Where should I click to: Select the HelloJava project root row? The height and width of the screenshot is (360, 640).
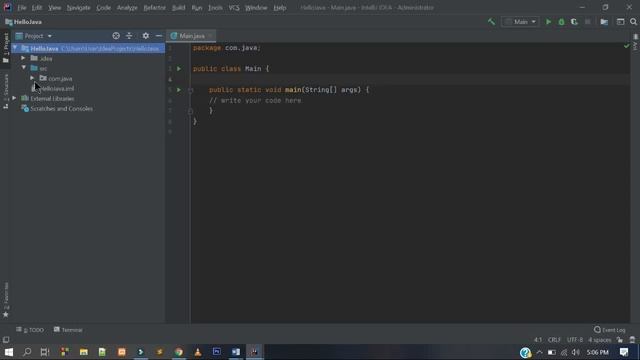click(x=88, y=49)
